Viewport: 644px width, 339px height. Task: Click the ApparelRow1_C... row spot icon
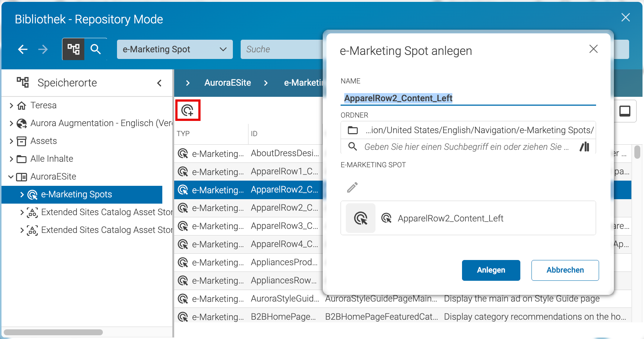point(183,172)
